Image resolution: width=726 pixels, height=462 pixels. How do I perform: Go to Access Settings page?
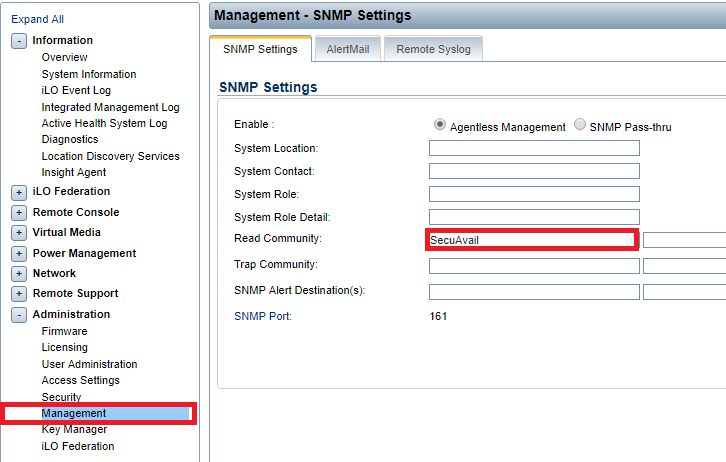coord(80,380)
